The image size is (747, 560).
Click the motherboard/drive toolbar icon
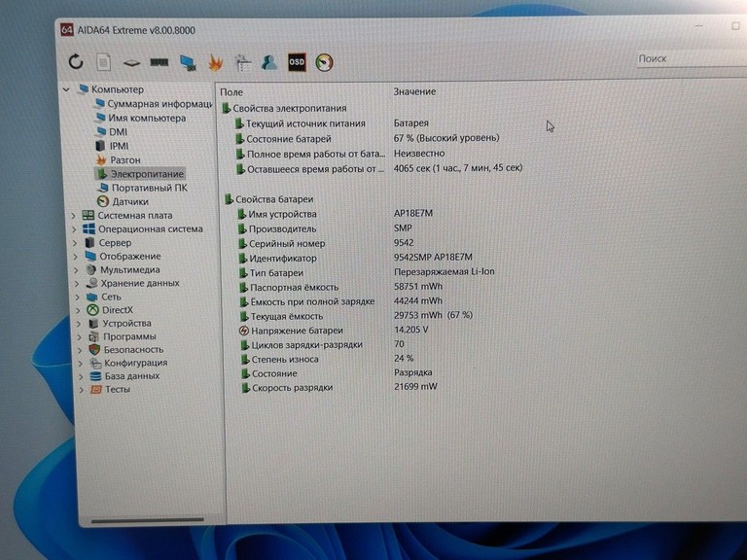(131, 63)
